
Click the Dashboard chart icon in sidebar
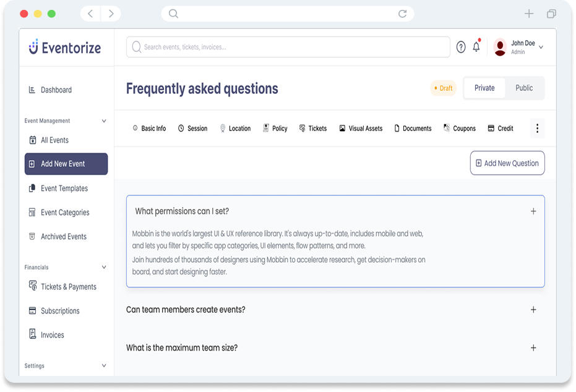pos(32,90)
